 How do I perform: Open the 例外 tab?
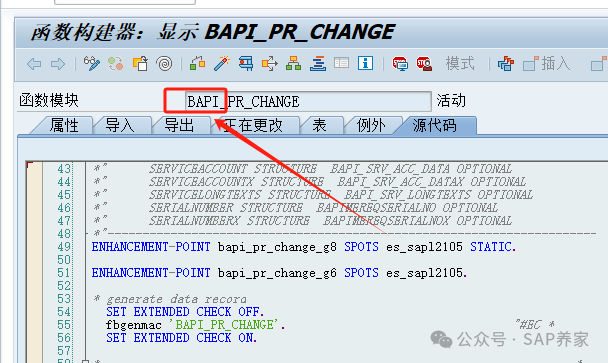[x=371, y=125]
